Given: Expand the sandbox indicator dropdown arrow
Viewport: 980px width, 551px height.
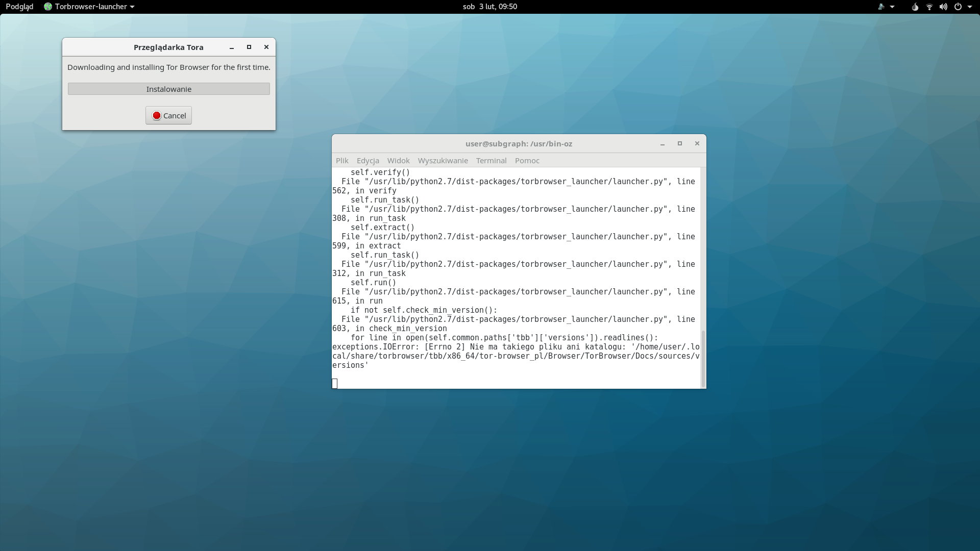Looking at the screenshot, I should click(892, 7).
